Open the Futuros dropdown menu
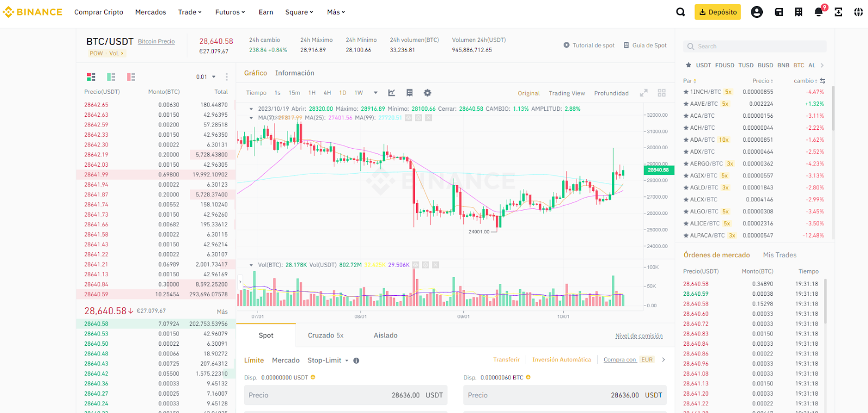This screenshot has width=868, height=413. point(230,12)
